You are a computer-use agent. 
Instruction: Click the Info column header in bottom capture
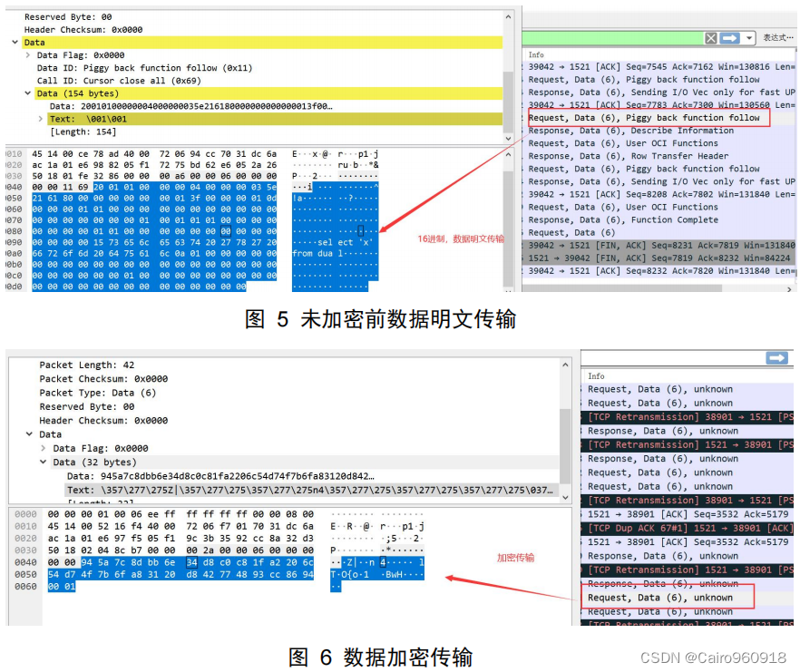click(596, 376)
